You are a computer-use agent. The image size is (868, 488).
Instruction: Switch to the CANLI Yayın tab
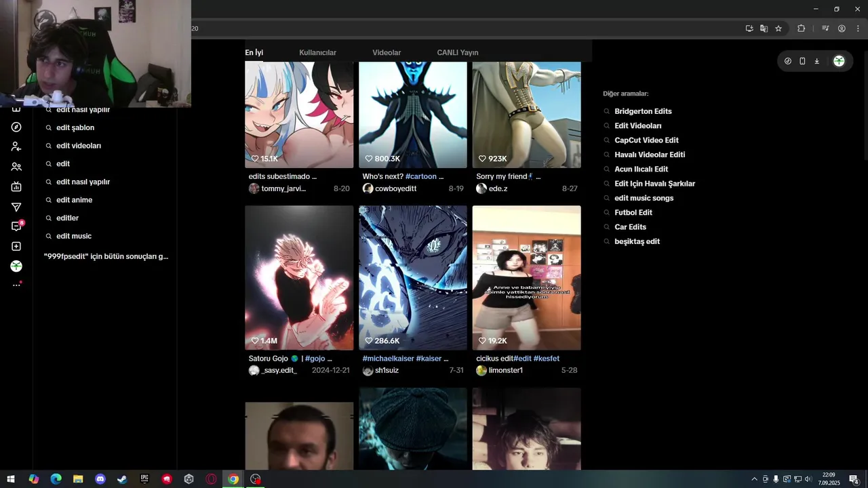pos(458,53)
